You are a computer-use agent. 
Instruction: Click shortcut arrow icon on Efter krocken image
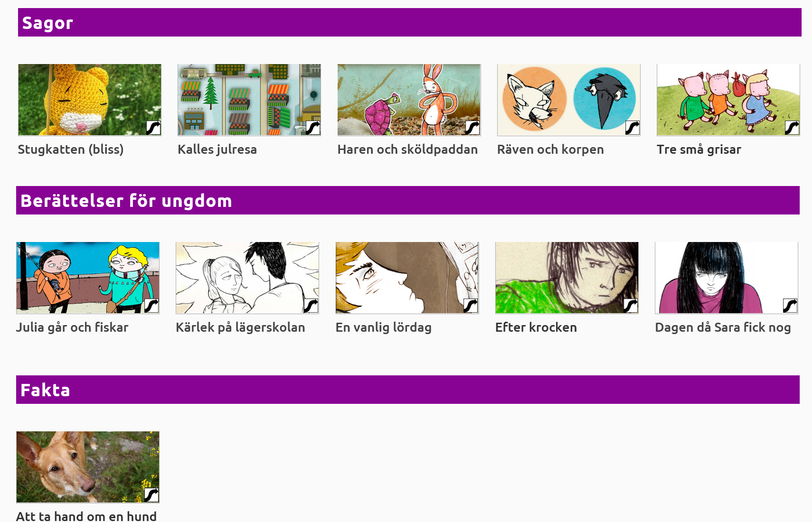[631, 306]
